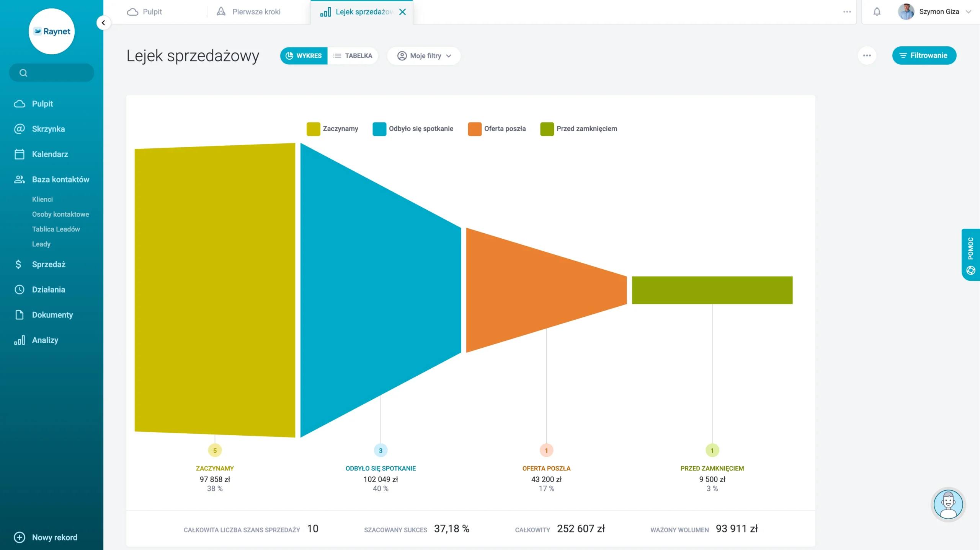Viewport: 980px width, 550px height.
Task: Click the search magnifier icon
Action: 23,73
